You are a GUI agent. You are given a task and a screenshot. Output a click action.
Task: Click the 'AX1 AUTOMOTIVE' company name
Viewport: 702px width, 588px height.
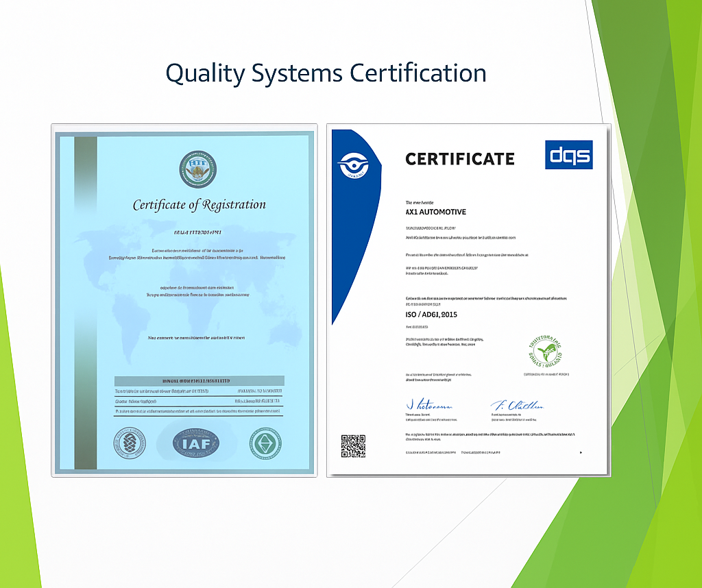(435, 212)
